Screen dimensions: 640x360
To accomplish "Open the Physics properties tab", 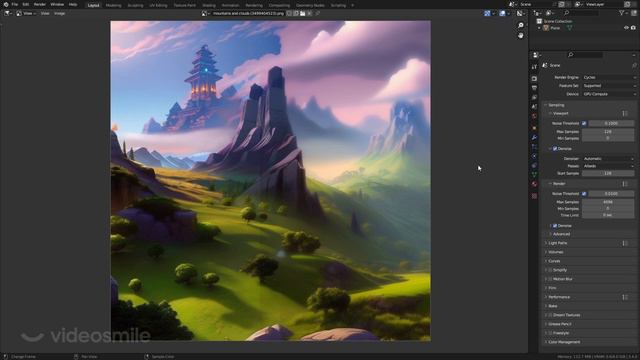I will tap(534, 156).
